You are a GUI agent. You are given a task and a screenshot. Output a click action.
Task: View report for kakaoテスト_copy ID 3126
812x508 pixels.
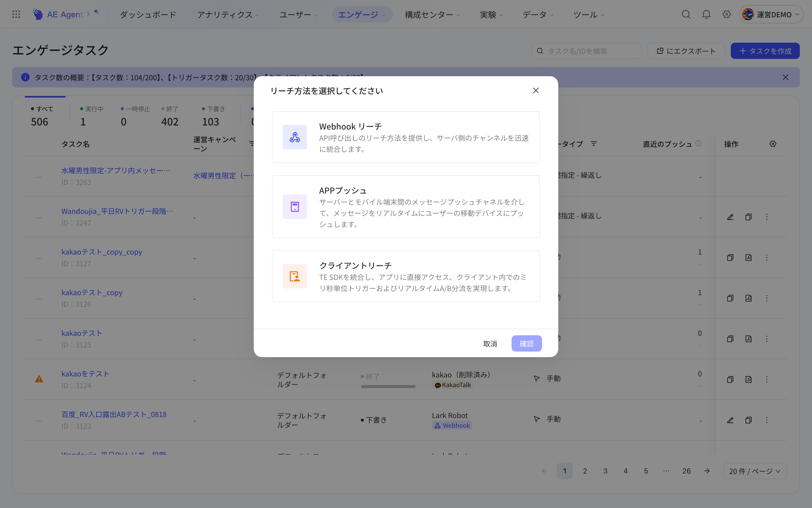[x=748, y=298]
